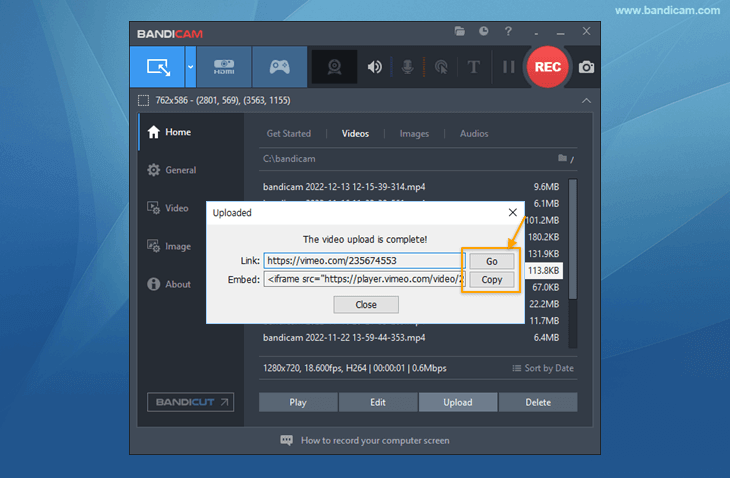Switch to HDMI device recording mode
Screen dimensions: 730x478
pos(224,67)
